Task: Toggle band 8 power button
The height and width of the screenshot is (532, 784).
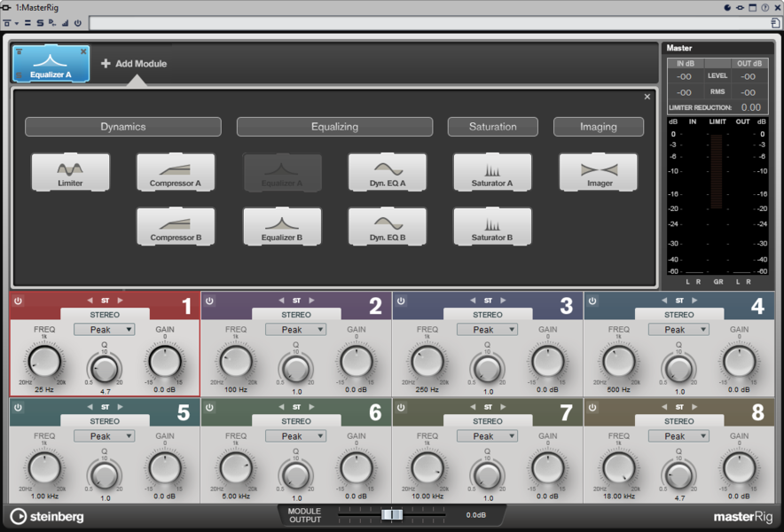Action: pos(592,408)
